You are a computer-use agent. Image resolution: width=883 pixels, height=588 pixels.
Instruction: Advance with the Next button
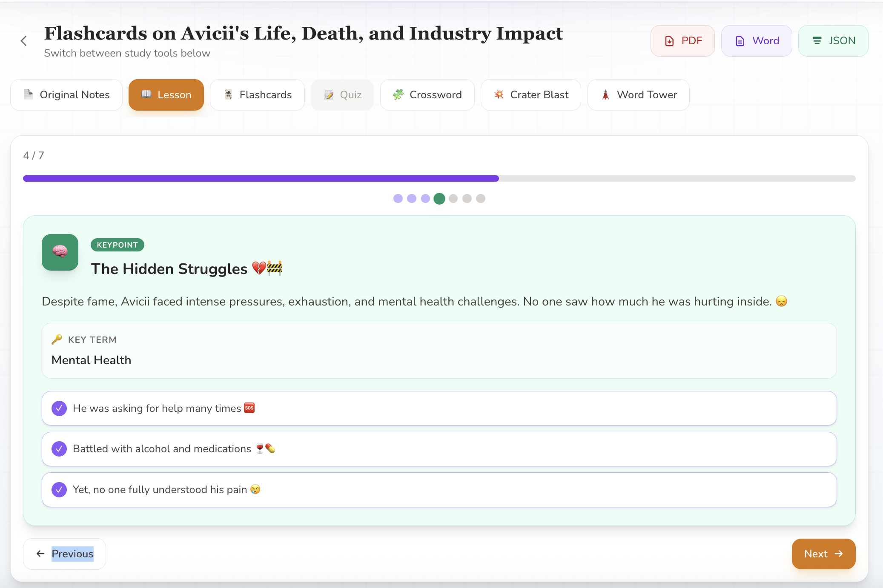[x=823, y=554]
